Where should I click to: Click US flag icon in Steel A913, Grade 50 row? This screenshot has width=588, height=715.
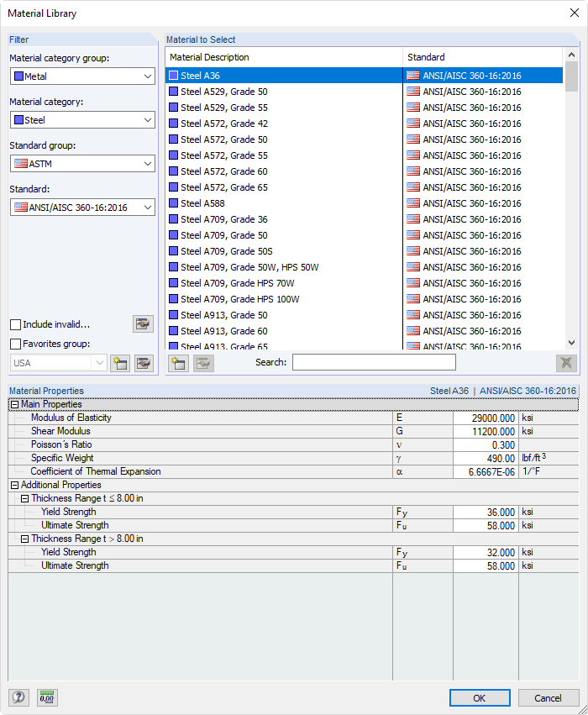coord(413,314)
